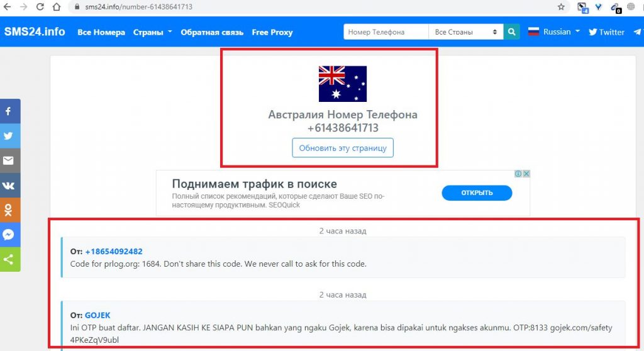644x351 pixels.
Task: Click the magnifier search button
Action: pyautogui.click(x=512, y=32)
